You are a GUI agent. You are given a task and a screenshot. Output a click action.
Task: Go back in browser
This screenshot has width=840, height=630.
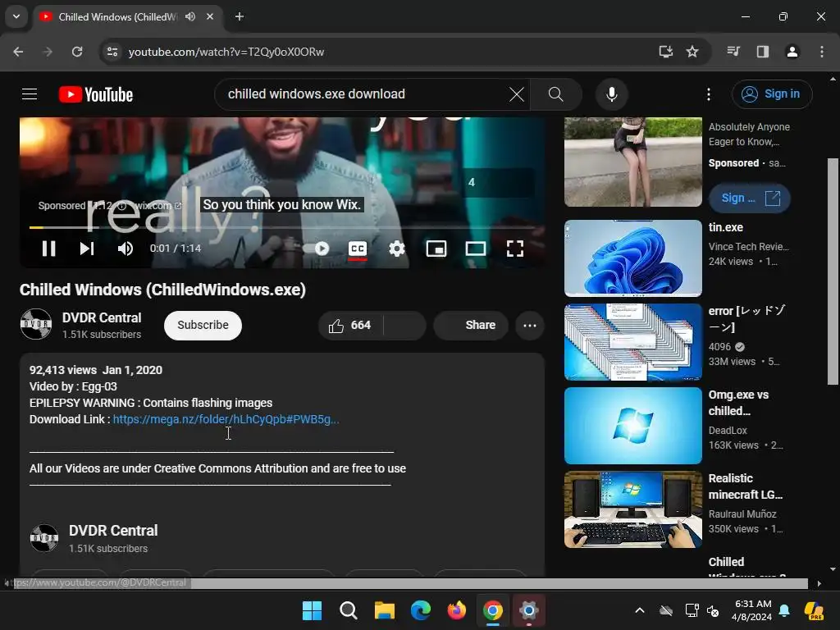click(x=18, y=52)
